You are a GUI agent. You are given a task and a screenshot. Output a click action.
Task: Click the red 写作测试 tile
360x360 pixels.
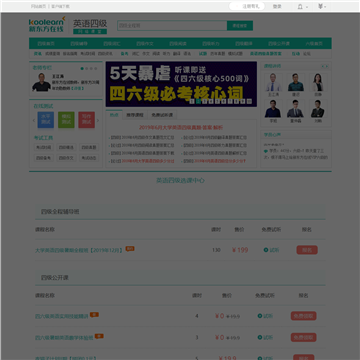point(87,120)
